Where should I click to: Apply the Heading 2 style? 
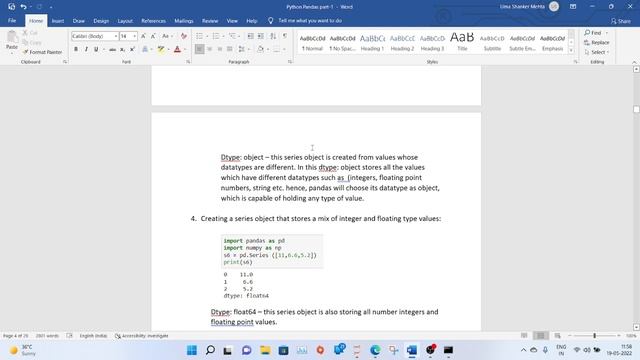pos(402,42)
